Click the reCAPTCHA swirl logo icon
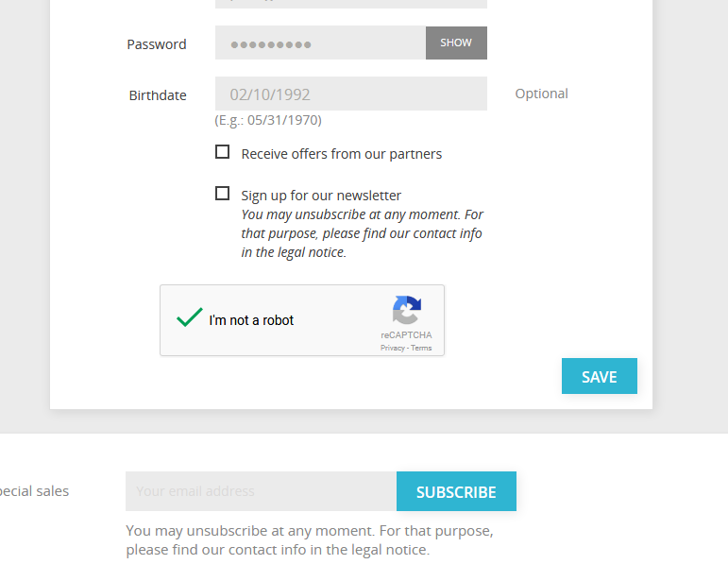 pyautogui.click(x=407, y=310)
